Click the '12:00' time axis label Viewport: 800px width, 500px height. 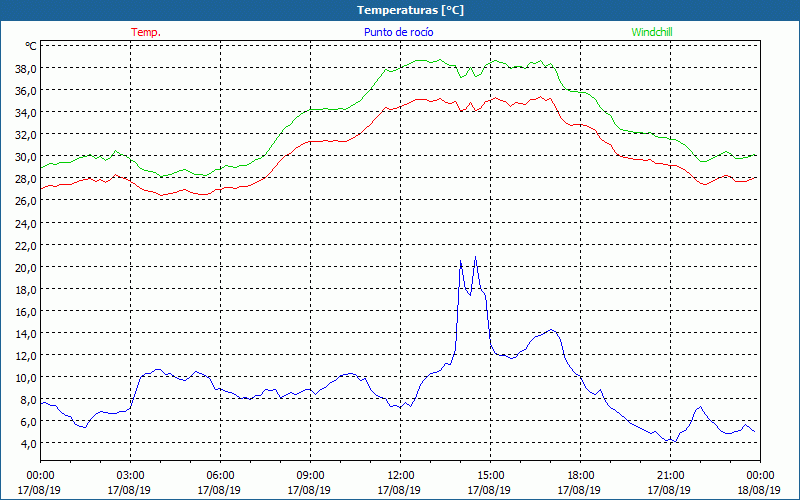401,475
